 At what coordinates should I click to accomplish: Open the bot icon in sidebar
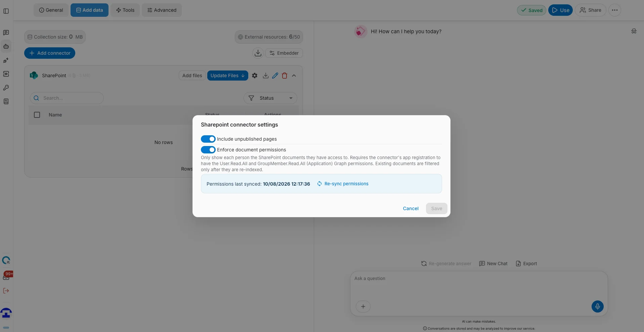[x=6, y=46]
